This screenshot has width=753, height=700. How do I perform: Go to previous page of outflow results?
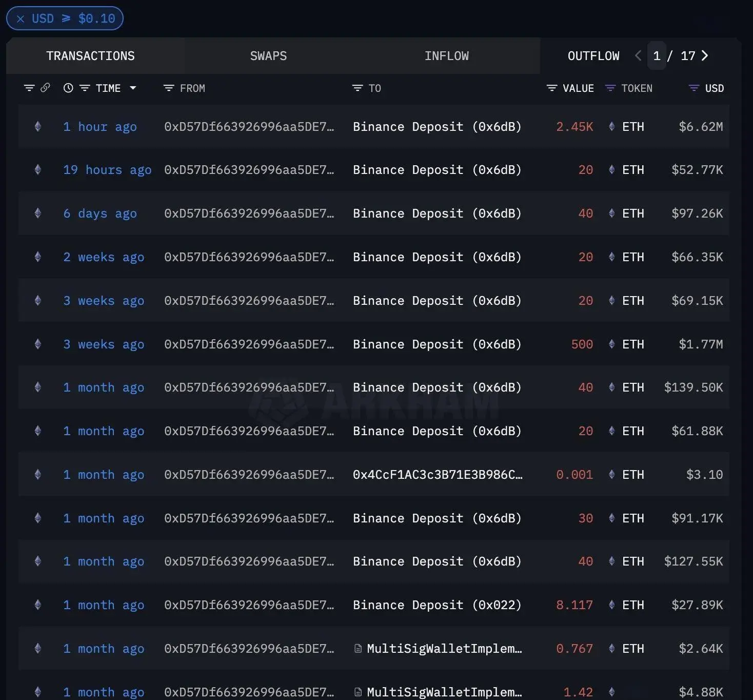638,55
